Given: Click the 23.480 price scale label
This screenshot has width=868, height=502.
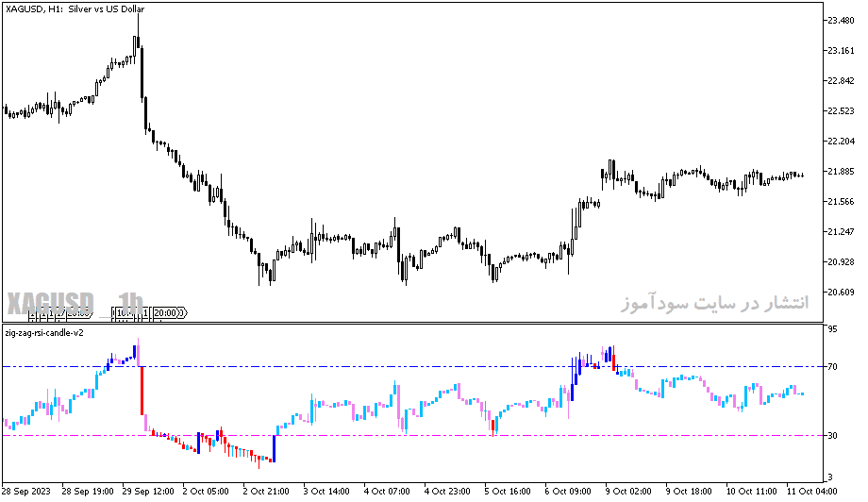Looking at the screenshot, I should 841,21.
